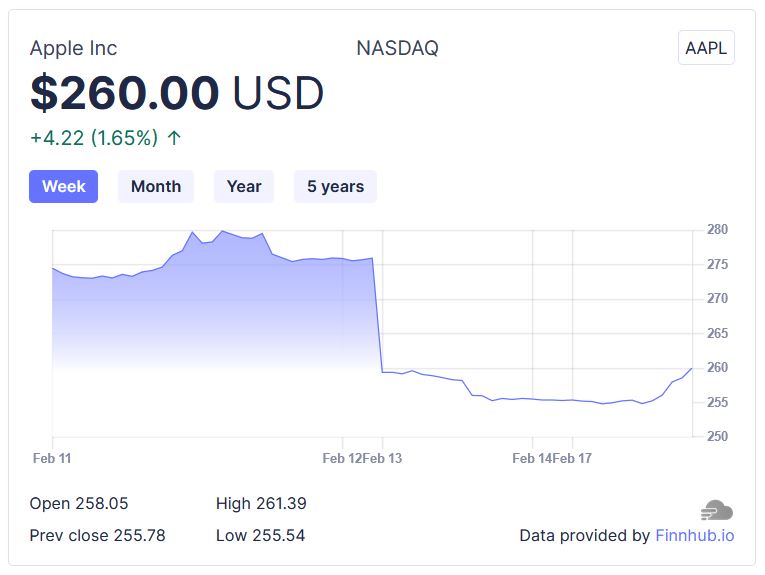
Task: Click the NASDAQ exchange label
Action: pyautogui.click(x=397, y=48)
